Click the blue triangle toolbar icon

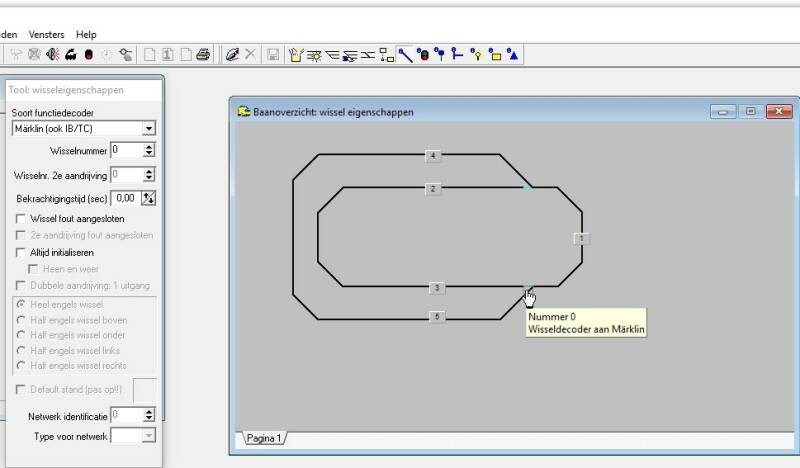512,54
